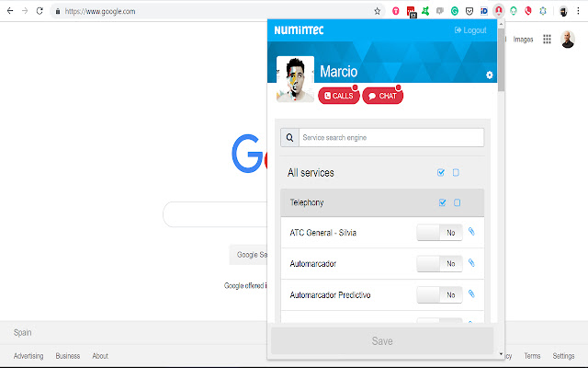Click Marcio's profile photo
This screenshot has width=588, height=368.
pos(295,79)
